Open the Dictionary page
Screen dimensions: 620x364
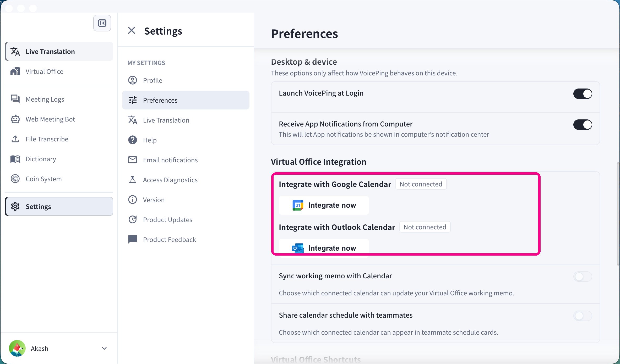coord(59,159)
